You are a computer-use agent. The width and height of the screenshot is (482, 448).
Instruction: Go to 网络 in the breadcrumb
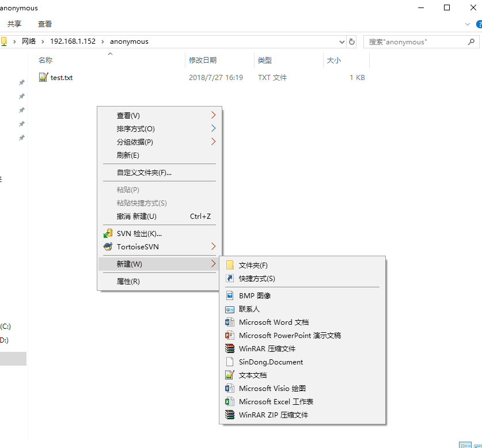[x=29, y=41]
